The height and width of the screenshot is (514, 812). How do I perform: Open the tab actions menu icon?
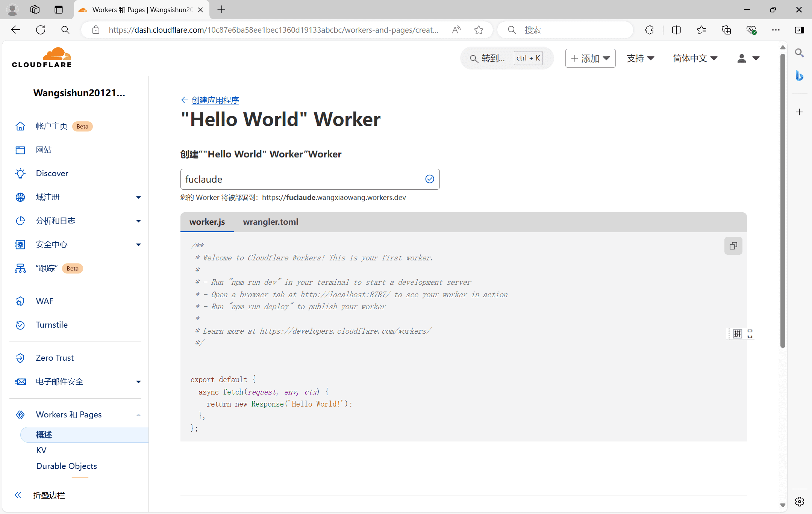point(59,10)
